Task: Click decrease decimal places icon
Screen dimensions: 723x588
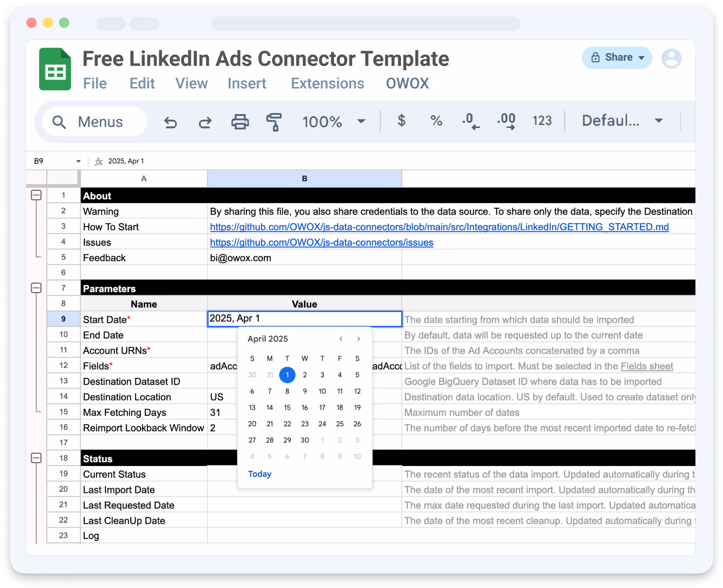Action: (x=471, y=121)
